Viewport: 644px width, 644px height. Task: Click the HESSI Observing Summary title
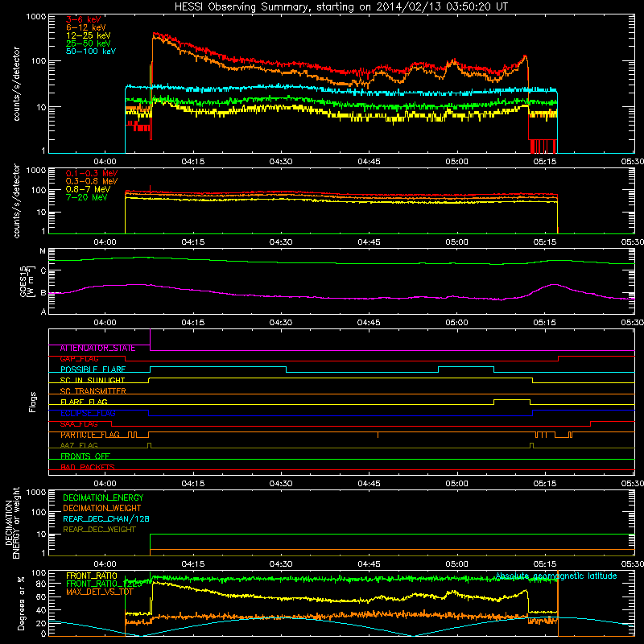pos(341,7)
